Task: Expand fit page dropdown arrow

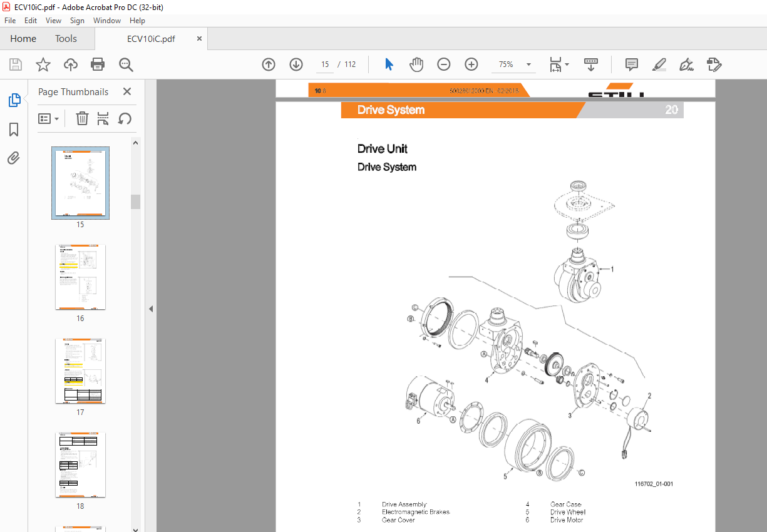Action: point(567,64)
